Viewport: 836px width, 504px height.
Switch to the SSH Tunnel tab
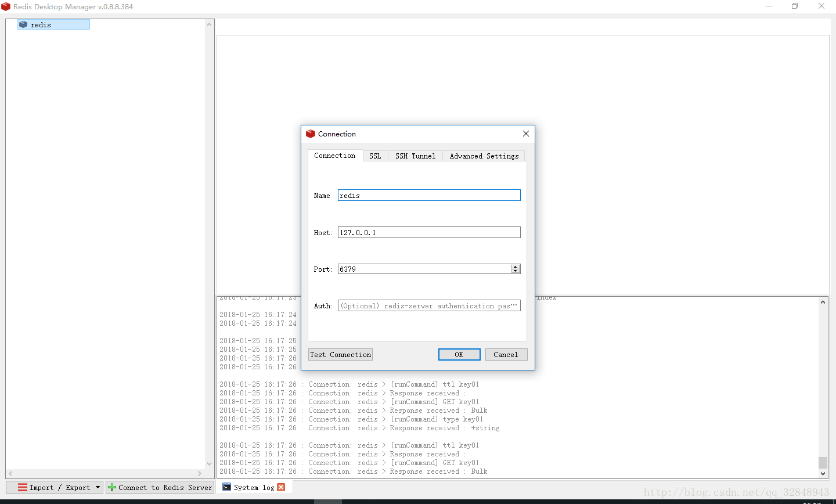(415, 156)
